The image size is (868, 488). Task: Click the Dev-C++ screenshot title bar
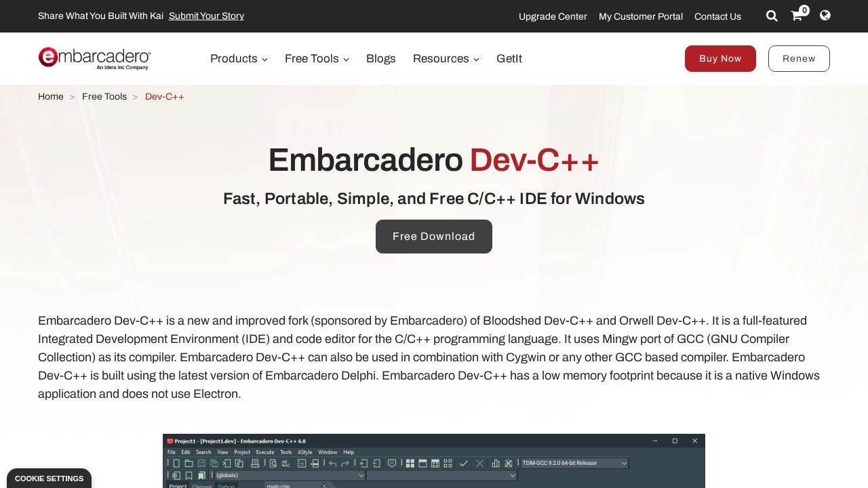click(434, 441)
